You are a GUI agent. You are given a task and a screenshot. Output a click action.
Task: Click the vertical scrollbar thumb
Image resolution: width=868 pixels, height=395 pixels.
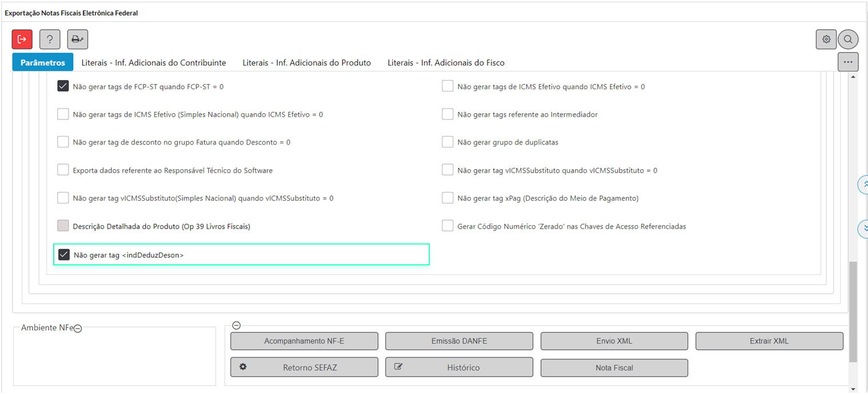tap(853, 312)
